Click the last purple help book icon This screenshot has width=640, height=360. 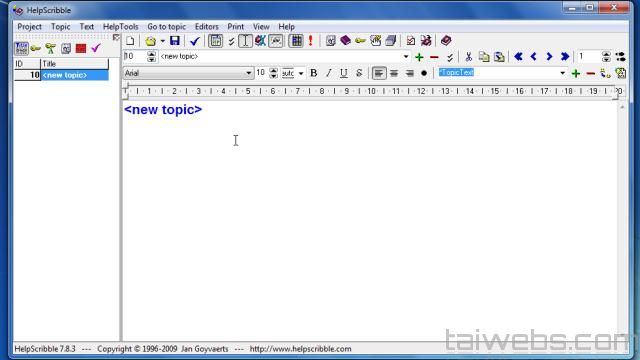point(446,40)
